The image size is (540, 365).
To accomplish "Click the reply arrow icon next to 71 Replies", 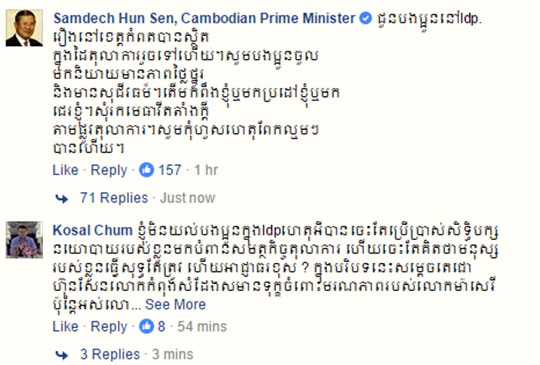I will pos(62,198).
